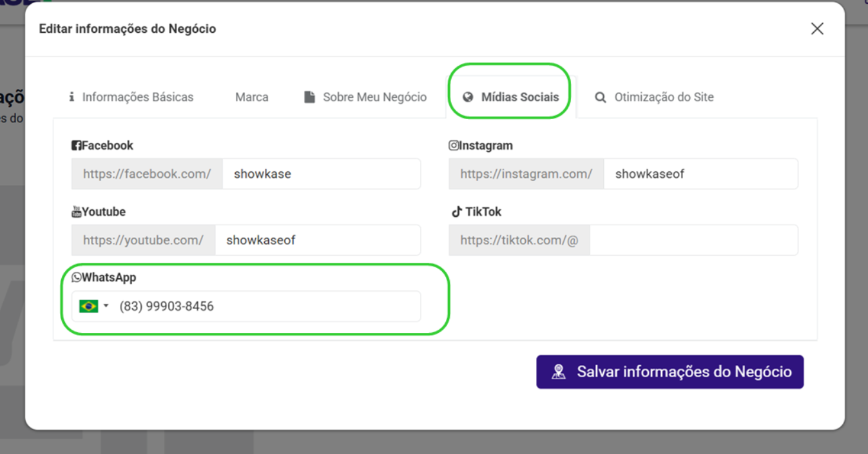Click the WhatsApp phone number field

(x=267, y=307)
